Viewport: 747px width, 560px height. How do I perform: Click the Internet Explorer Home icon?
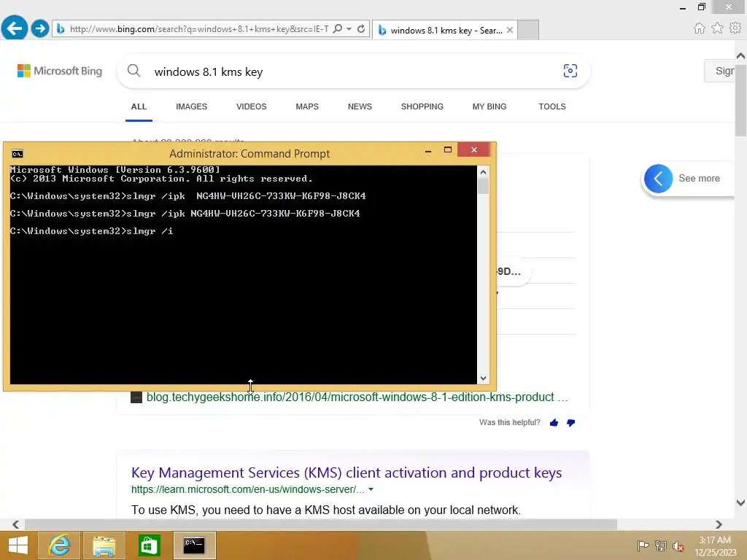click(699, 28)
